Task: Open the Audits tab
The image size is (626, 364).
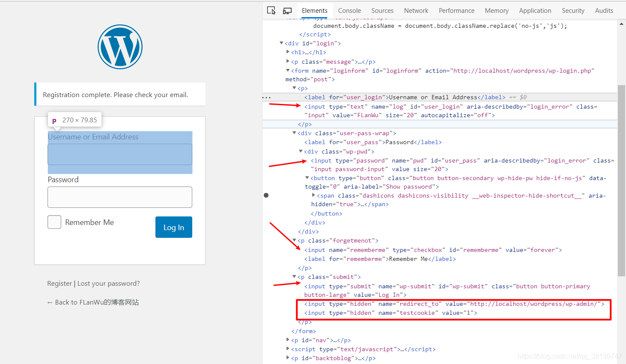Action: click(x=604, y=11)
